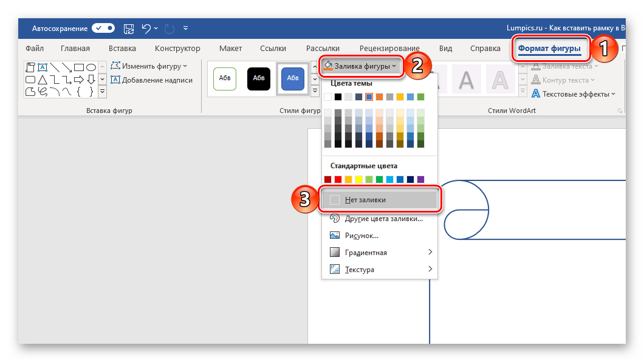Select the oval shape
Image resolution: width=644 pixels, height=362 pixels.
(x=91, y=67)
